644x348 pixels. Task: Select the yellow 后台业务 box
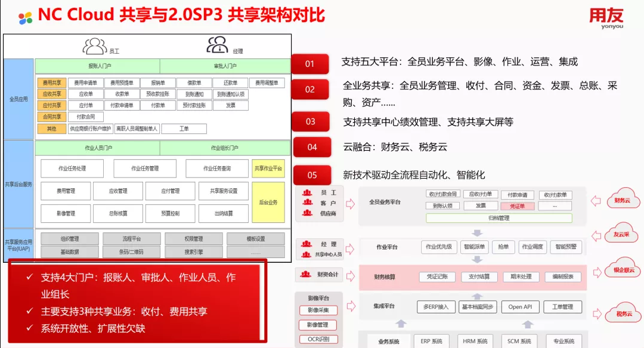pos(268,203)
